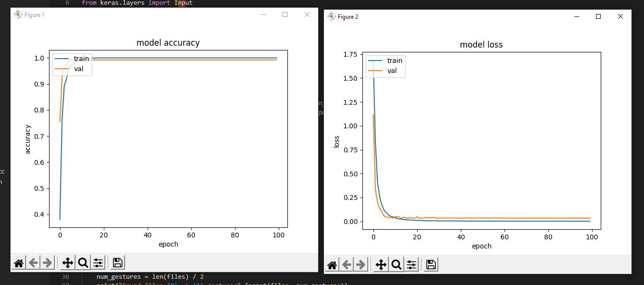Select Zoom magnifier in Figure 2 toolbar

coord(396,265)
